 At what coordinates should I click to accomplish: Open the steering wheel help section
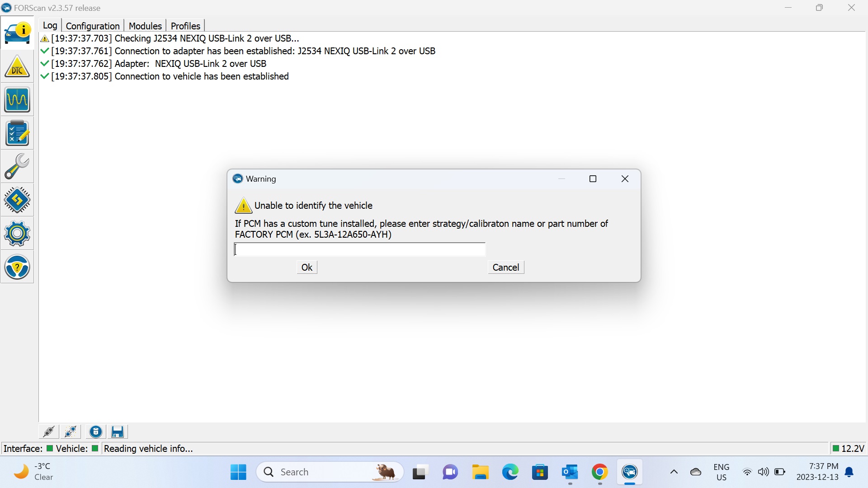pyautogui.click(x=17, y=267)
